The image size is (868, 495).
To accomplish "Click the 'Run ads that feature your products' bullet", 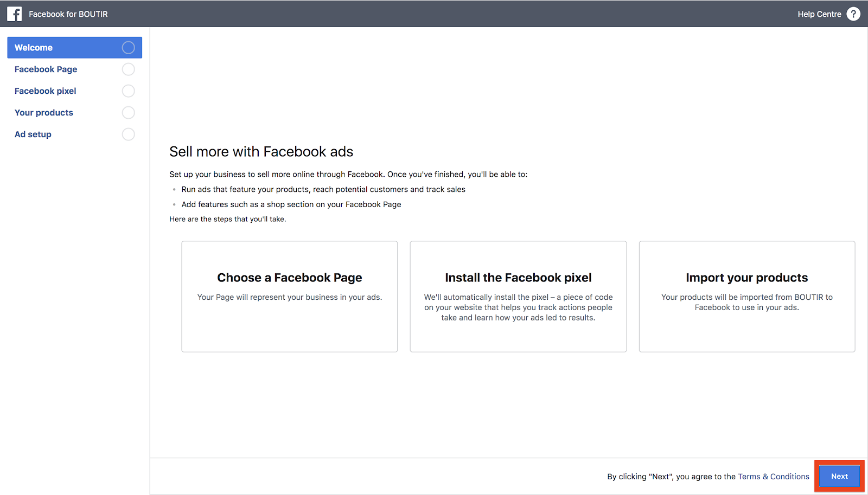I will [323, 189].
